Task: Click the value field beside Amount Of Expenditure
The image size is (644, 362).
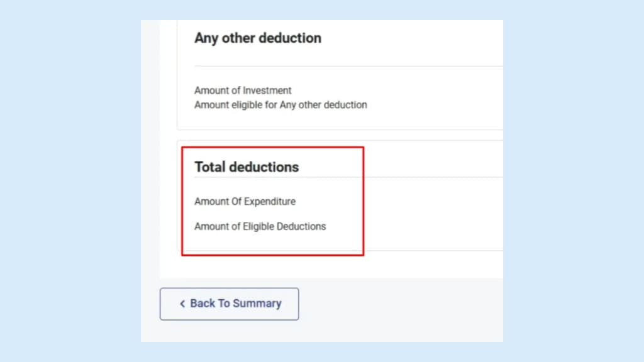Action: click(440, 201)
